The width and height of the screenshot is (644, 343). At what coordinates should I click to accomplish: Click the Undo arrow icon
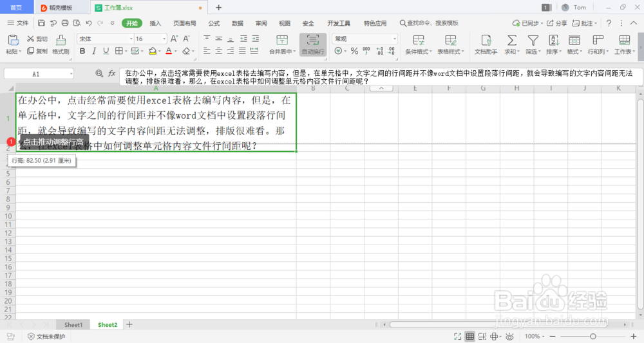[89, 23]
